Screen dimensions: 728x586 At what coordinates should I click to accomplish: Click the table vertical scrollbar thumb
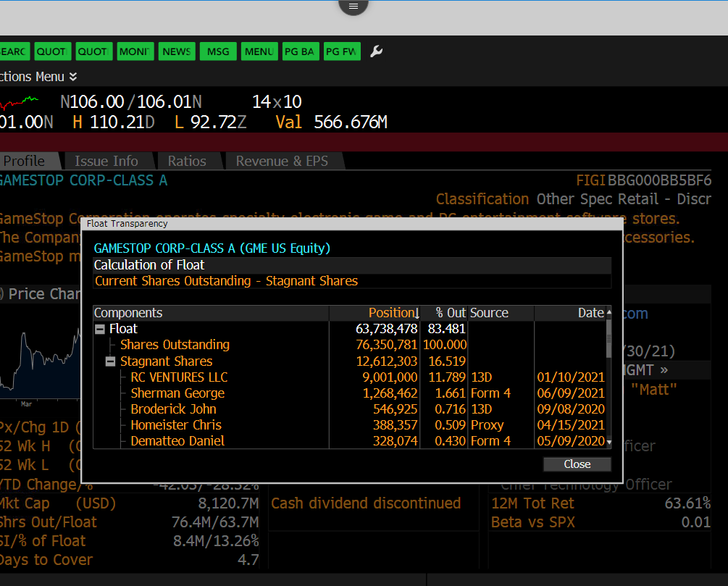point(609,338)
